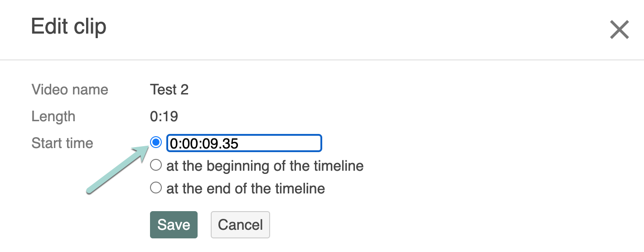
Task: Save the clip changes
Action: (x=174, y=225)
